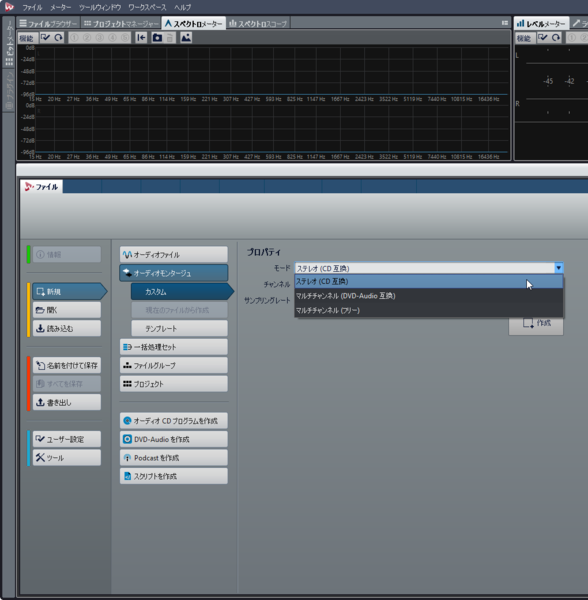Click the checkmark icon in Level Meter toolbar
The height and width of the screenshot is (600, 588).
click(x=543, y=38)
